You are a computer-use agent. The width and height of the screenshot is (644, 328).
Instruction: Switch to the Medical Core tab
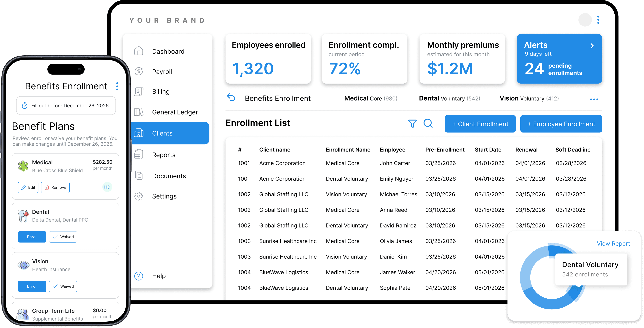coord(371,98)
